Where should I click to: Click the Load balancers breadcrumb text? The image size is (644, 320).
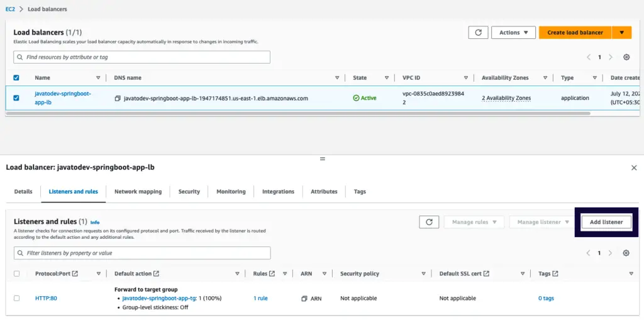click(x=47, y=9)
